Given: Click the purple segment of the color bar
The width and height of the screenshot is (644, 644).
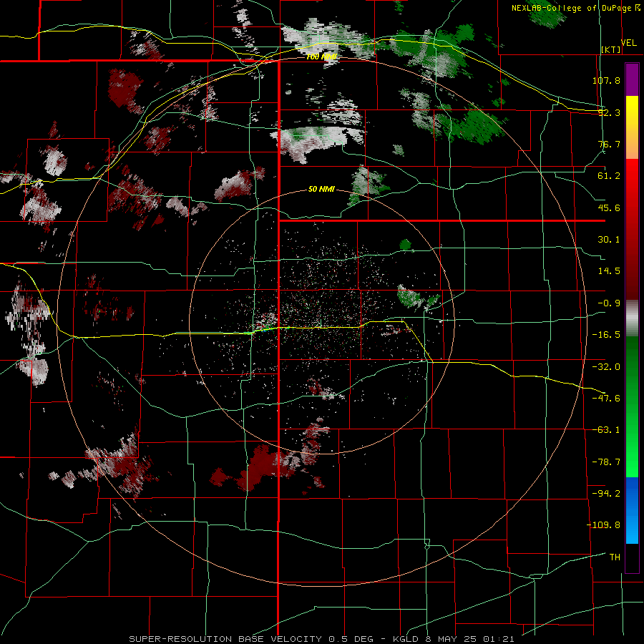Looking at the screenshot, I should point(632,79).
